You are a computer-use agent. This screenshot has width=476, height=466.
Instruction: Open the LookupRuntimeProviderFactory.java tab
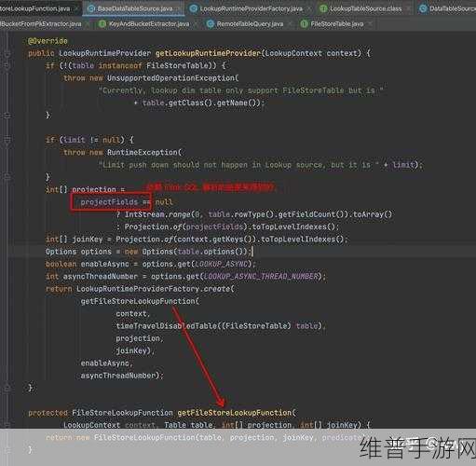tap(251, 8)
